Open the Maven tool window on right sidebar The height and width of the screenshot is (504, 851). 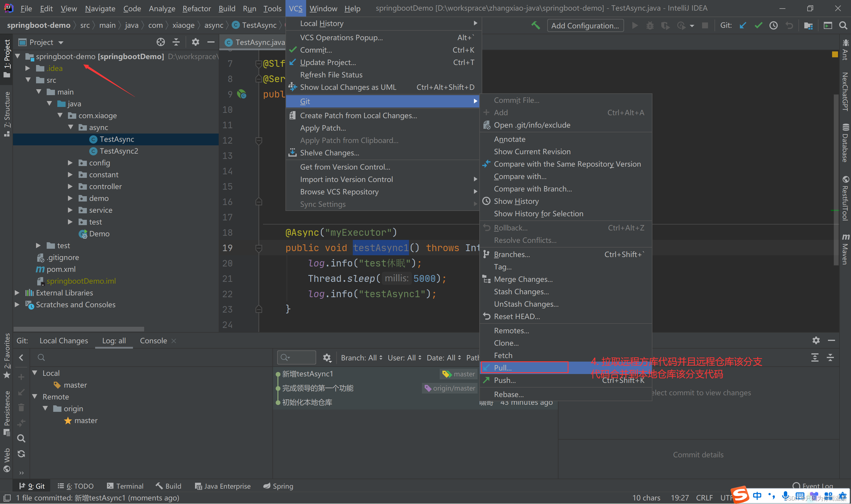tap(845, 249)
